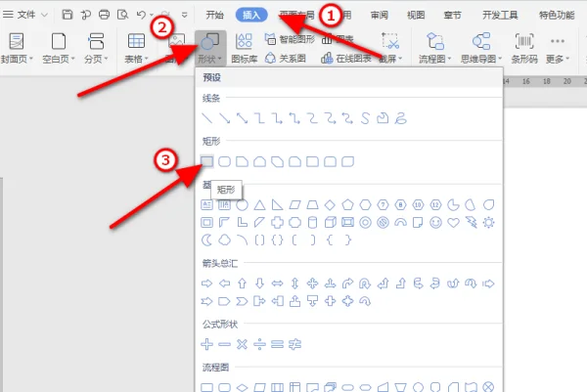587x392 pixels.
Task: Select the right arrow under 箭头总汇
Action: point(207,283)
